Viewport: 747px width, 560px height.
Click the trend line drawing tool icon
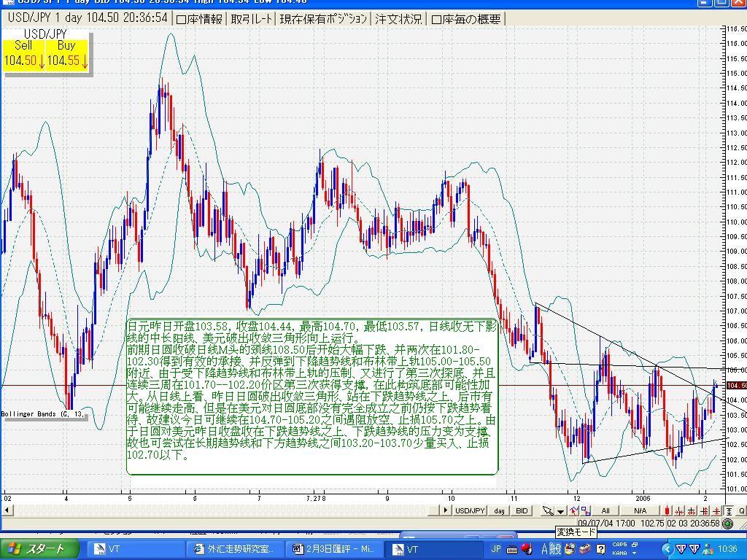click(x=574, y=511)
